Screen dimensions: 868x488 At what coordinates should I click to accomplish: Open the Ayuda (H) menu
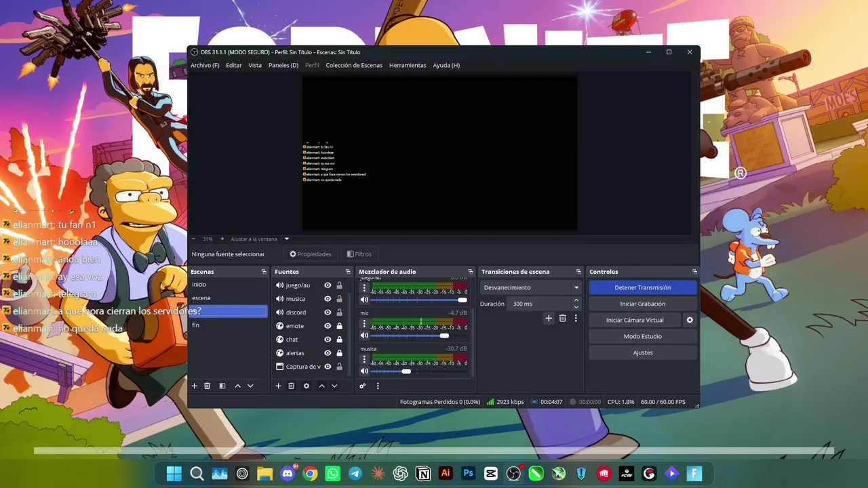[x=446, y=65]
